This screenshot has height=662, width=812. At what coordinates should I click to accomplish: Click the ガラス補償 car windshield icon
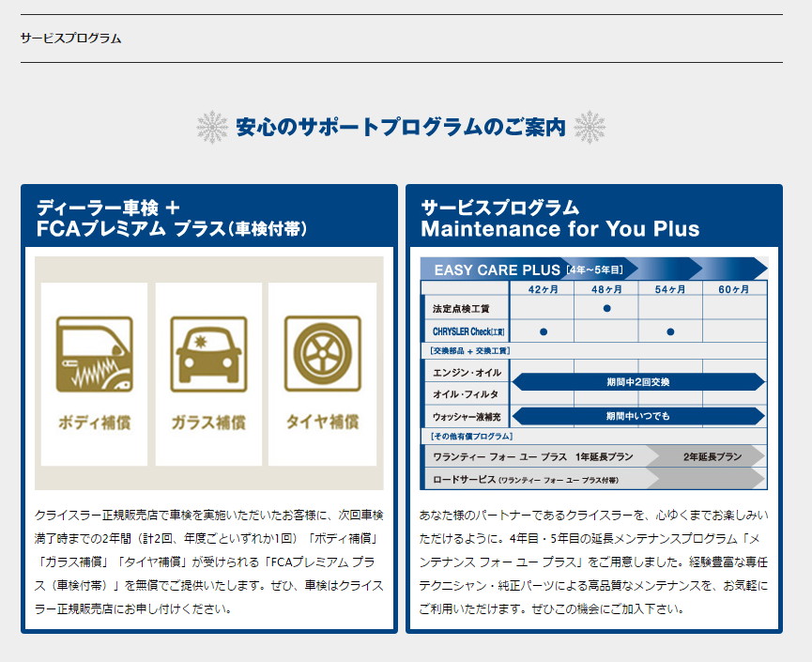point(208,354)
